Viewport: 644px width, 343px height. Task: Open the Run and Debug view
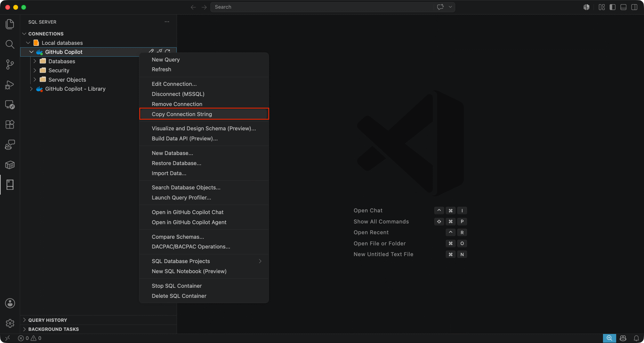coord(10,84)
